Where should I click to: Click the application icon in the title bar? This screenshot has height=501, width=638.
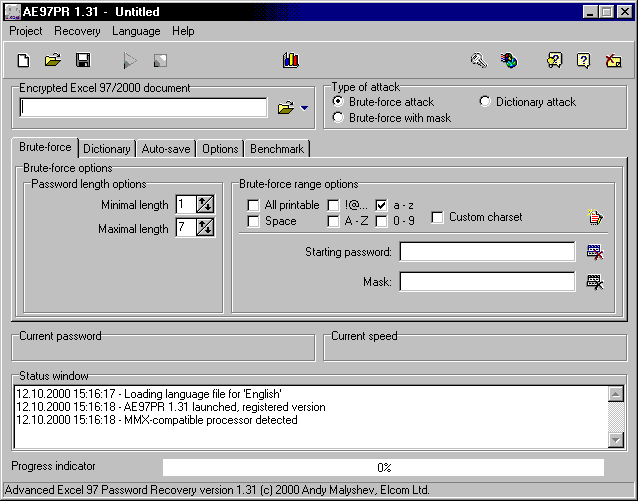(x=12, y=11)
